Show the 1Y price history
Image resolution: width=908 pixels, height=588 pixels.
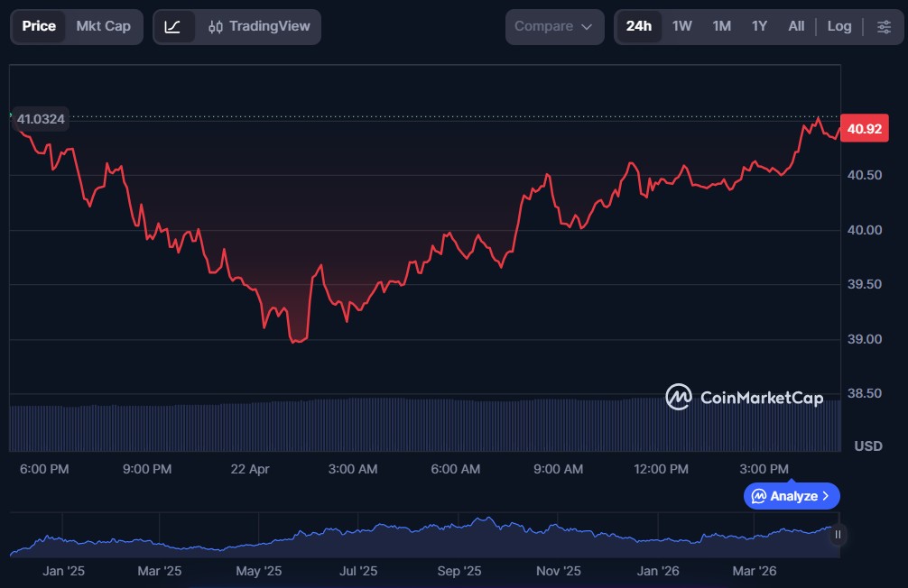759,26
